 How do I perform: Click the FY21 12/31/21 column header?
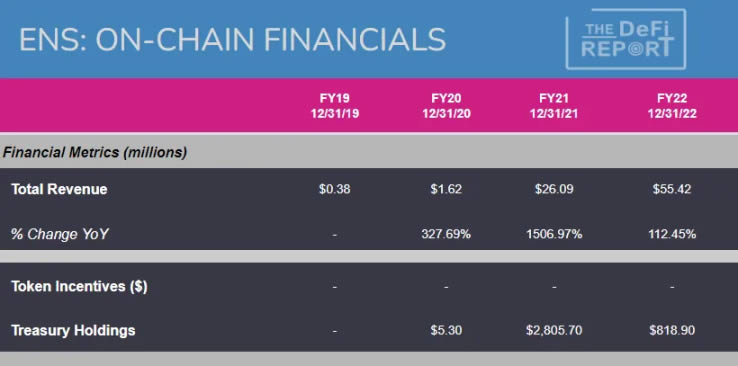click(x=554, y=106)
